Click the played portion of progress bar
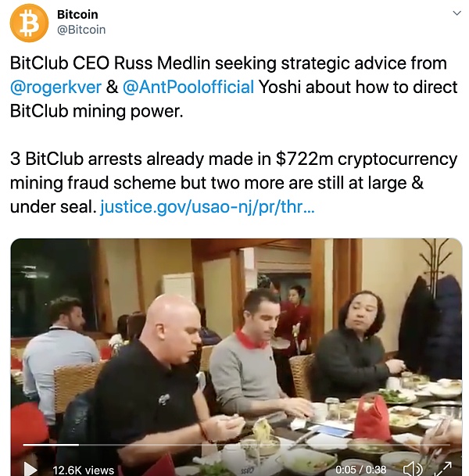This screenshot has width=469, height=476. (x=51, y=445)
